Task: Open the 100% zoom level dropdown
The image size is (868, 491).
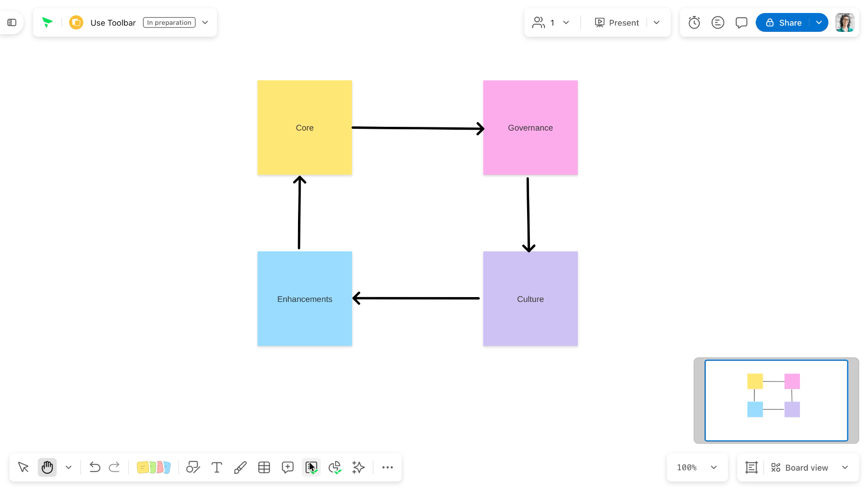Action: (697, 467)
